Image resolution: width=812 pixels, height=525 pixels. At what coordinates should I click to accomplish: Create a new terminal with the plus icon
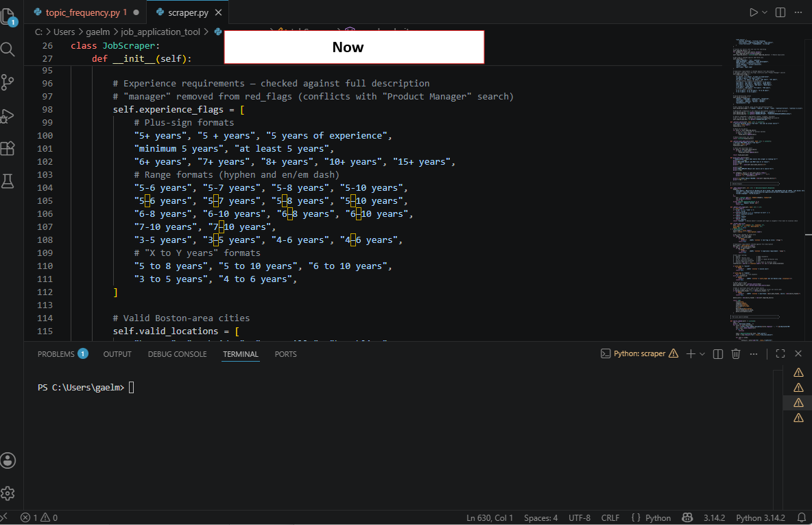691,353
